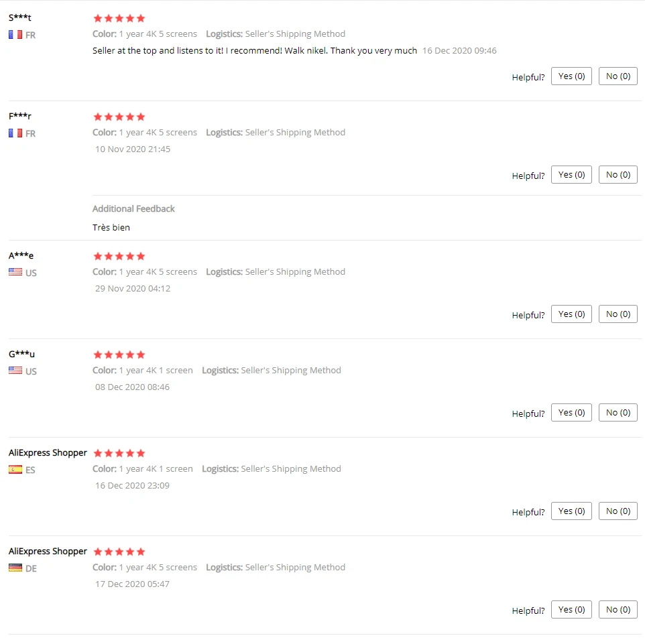The height and width of the screenshot is (644, 645).
Task: Vote No on the German shopper's review
Action: pos(618,610)
